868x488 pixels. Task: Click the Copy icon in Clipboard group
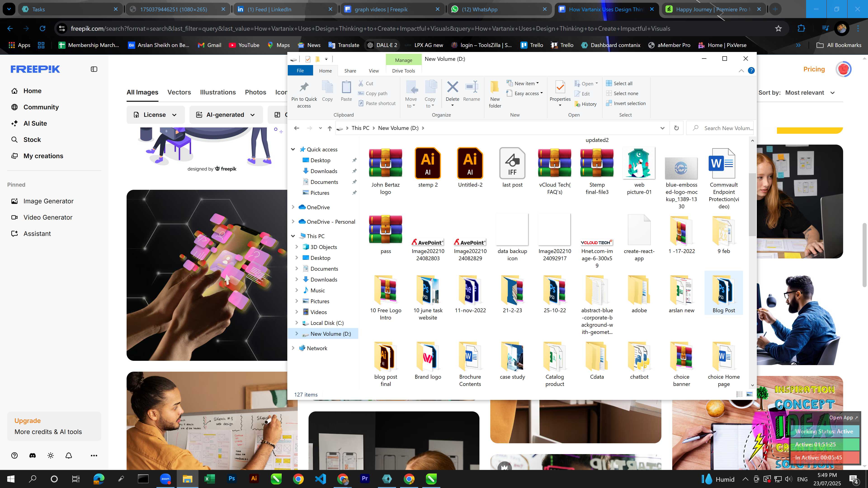tap(327, 91)
